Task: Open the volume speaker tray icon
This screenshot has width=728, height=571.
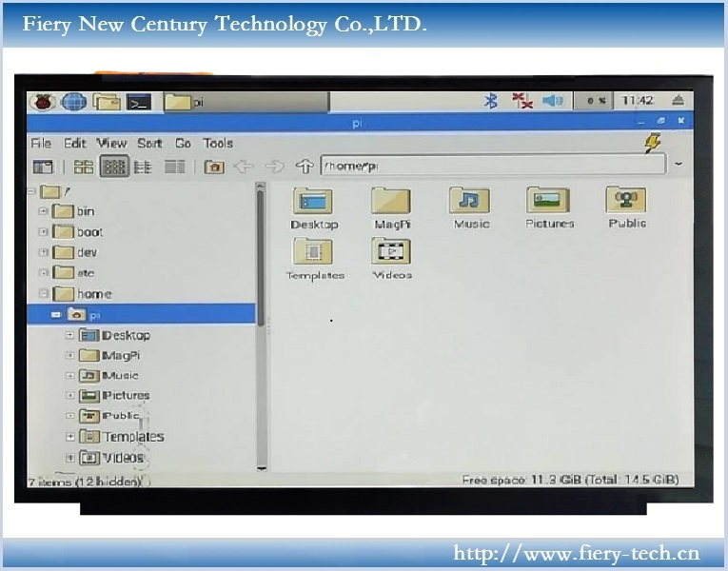Action: [x=553, y=100]
